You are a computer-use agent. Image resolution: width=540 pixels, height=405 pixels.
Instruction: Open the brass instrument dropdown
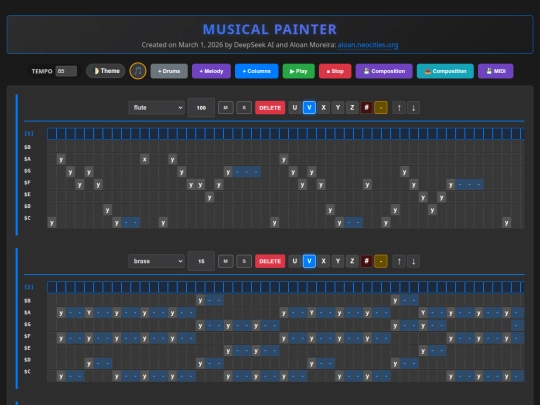coord(157,261)
